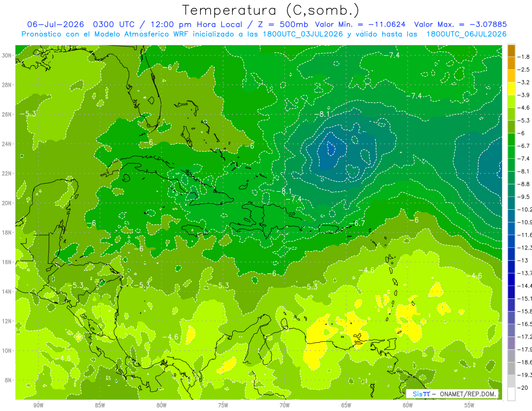Click the "12N" latitude axis label
Viewport: 532px width, 411px height.
click(x=7, y=321)
